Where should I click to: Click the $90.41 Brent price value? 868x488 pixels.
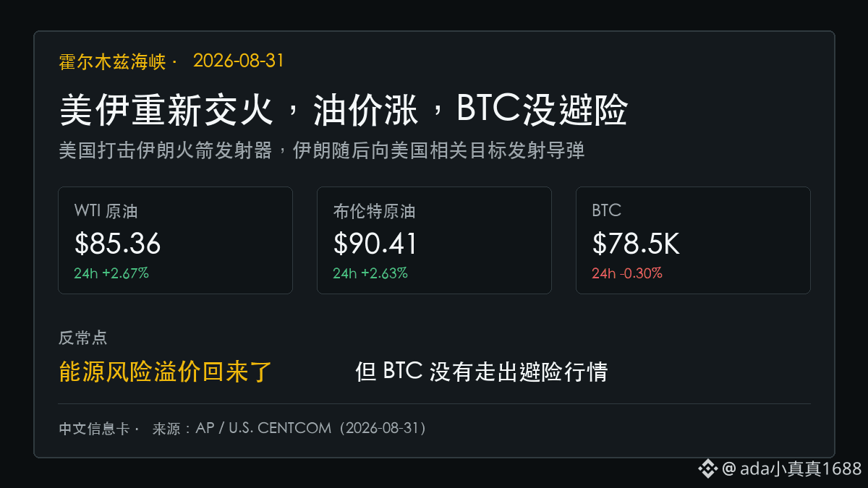[375, 244]
